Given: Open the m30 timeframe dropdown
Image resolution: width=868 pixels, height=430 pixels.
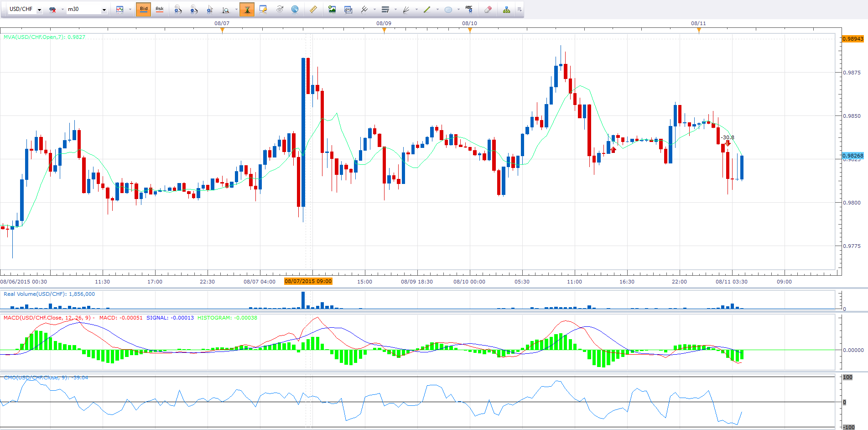Looking at the screenshot, I should tap(104, 10).
